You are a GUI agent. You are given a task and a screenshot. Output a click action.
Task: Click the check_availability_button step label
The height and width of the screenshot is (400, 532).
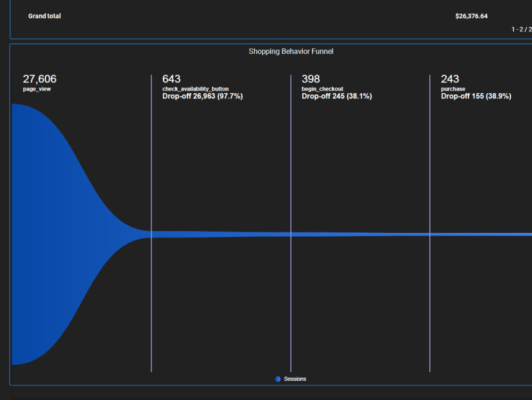(x=195, y=89)
